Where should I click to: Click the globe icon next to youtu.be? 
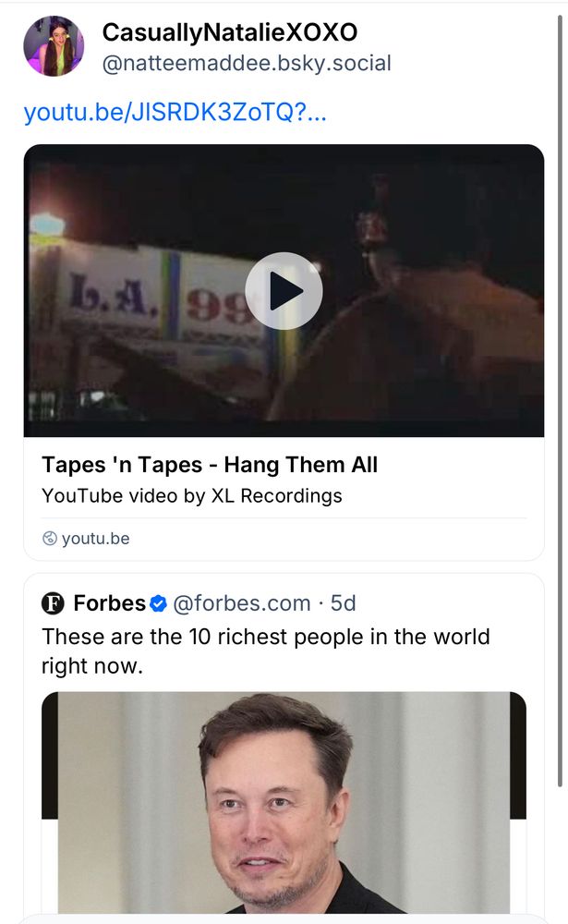[51, 537]
